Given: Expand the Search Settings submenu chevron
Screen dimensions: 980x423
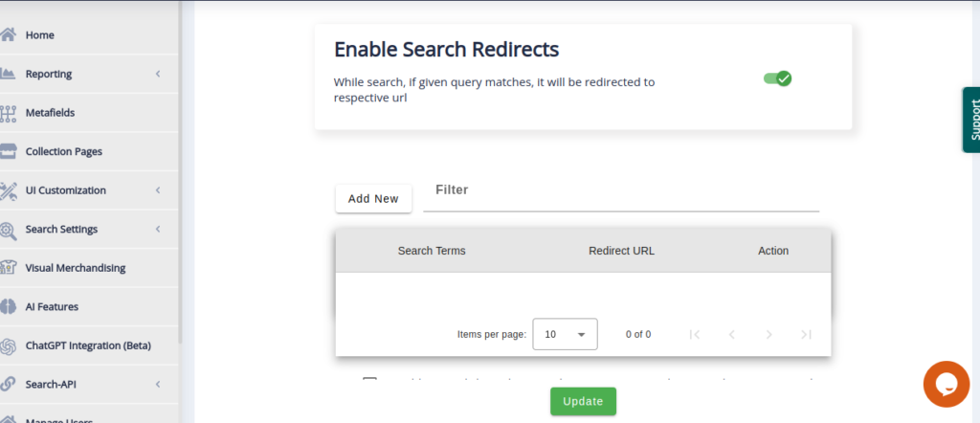Looking at the screenshot, I should pos(158,229).
